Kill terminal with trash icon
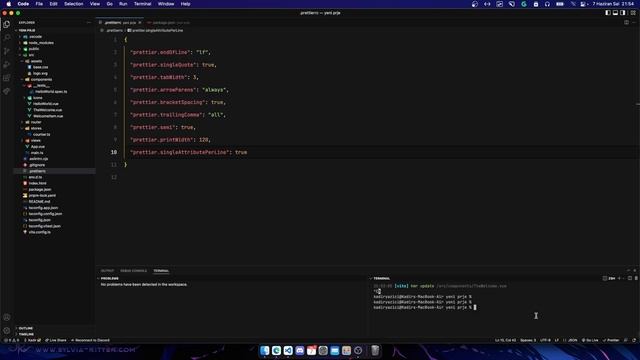This screenshot has width=640, height=360. [636, 278]
